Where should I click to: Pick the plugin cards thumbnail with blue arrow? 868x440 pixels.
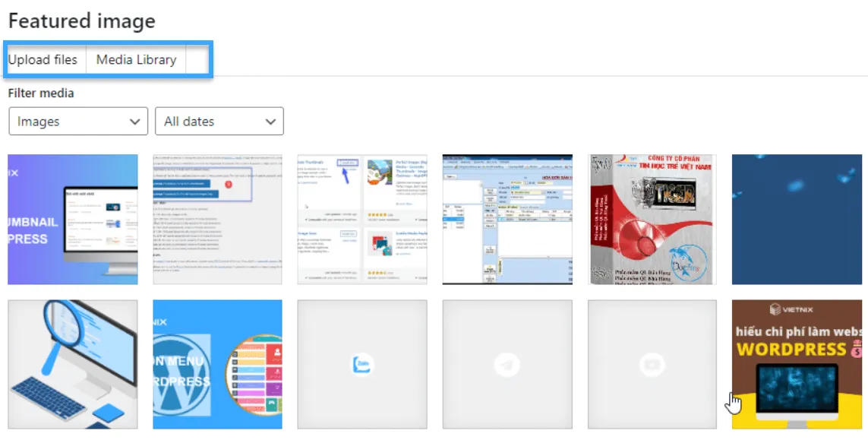(x=362, y=220)
